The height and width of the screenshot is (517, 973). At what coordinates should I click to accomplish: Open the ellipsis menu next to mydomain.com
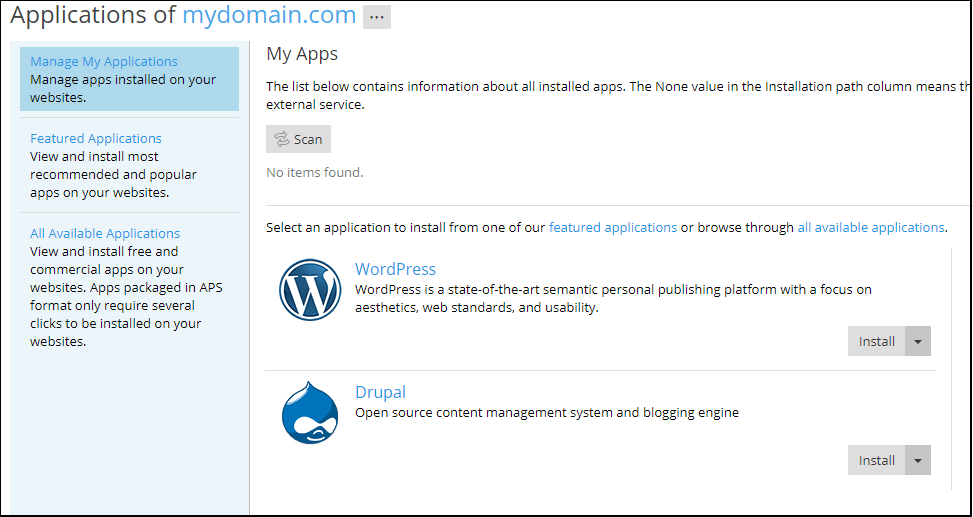(x=377, y=17)
